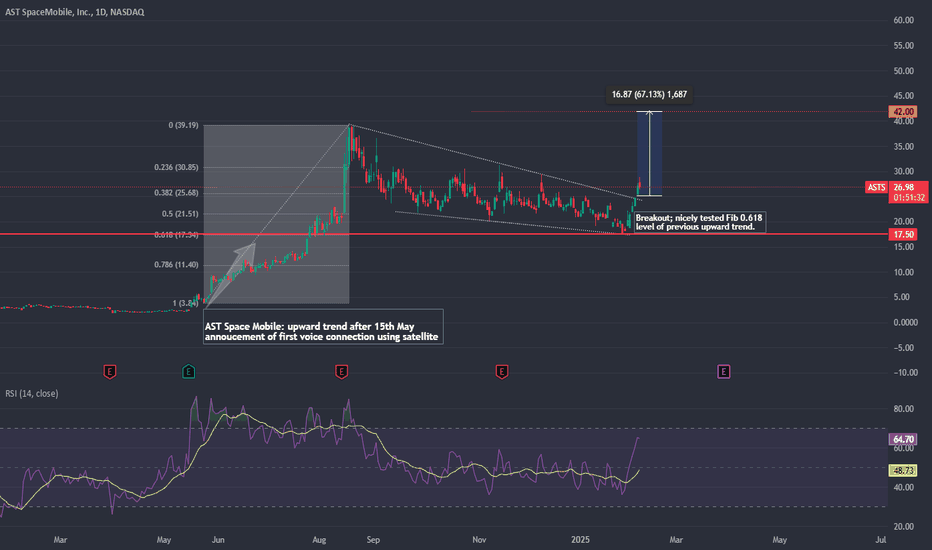
Task: Click the Jul time axis label
Action: pyautogui.click(x=880, y=540)
